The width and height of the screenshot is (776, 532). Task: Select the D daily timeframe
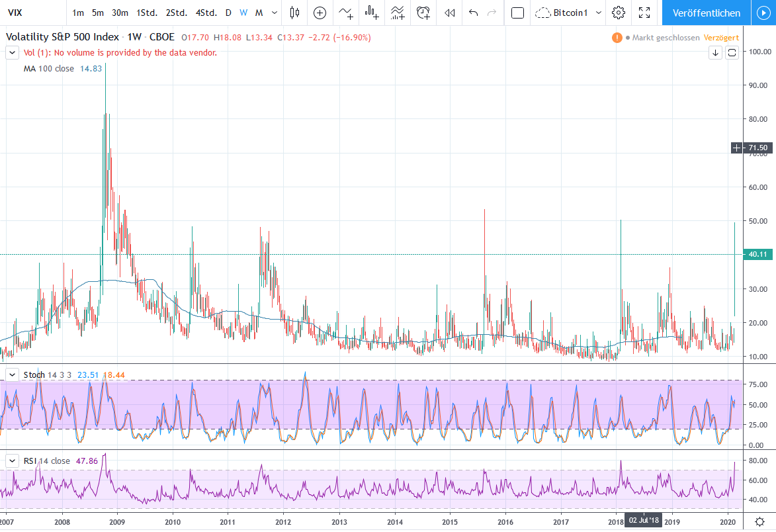coord(228,13)
